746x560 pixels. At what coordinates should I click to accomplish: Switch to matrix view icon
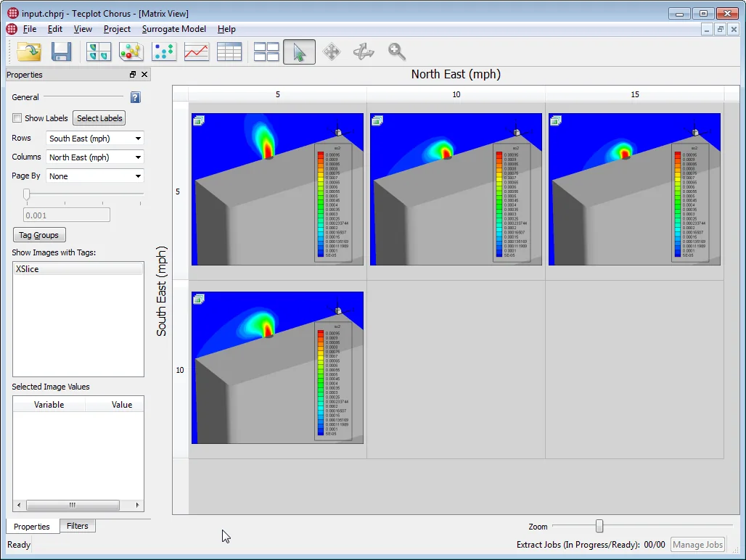[266, 52]
